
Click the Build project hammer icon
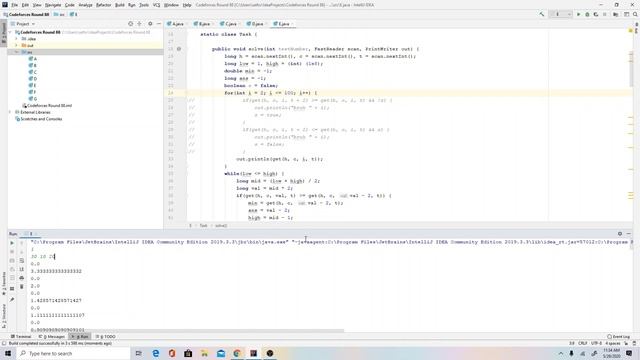coord(542,14)
